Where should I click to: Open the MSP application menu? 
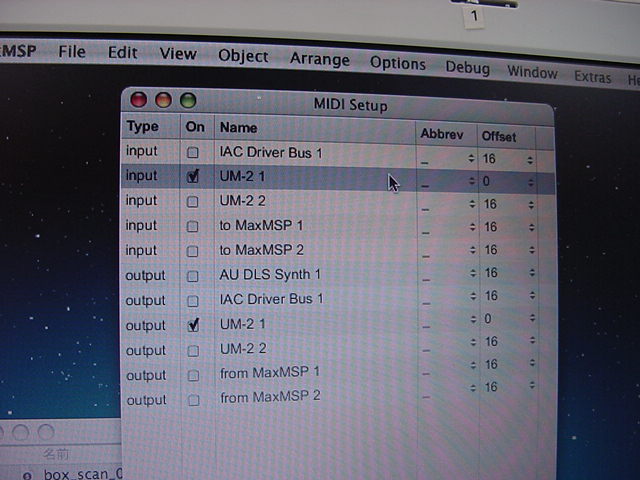click(18, 51)
